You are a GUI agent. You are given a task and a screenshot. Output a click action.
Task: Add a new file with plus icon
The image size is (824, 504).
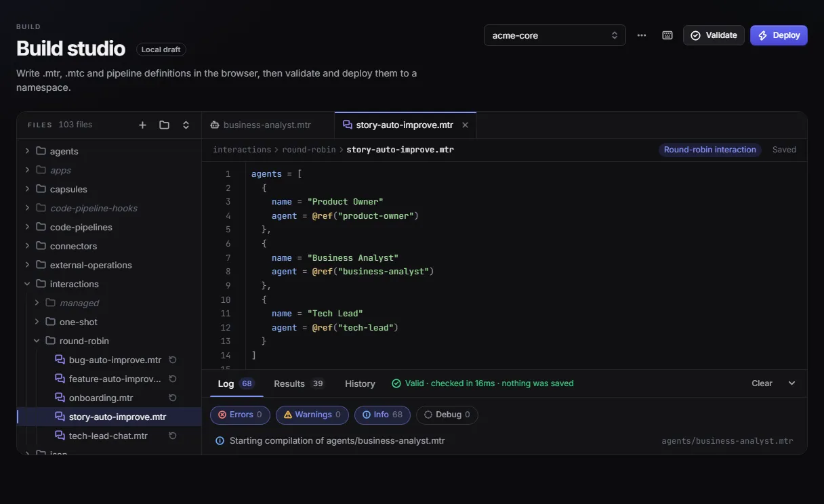142,125
